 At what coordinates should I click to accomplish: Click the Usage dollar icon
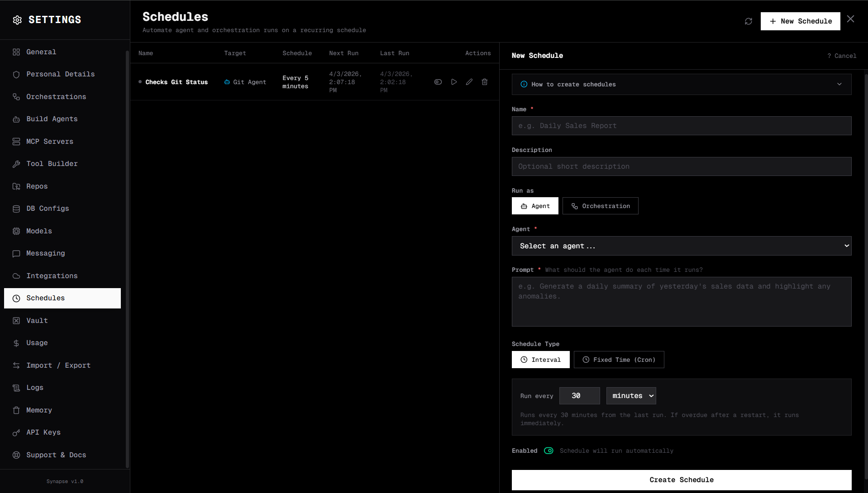[x=16, y=343]
